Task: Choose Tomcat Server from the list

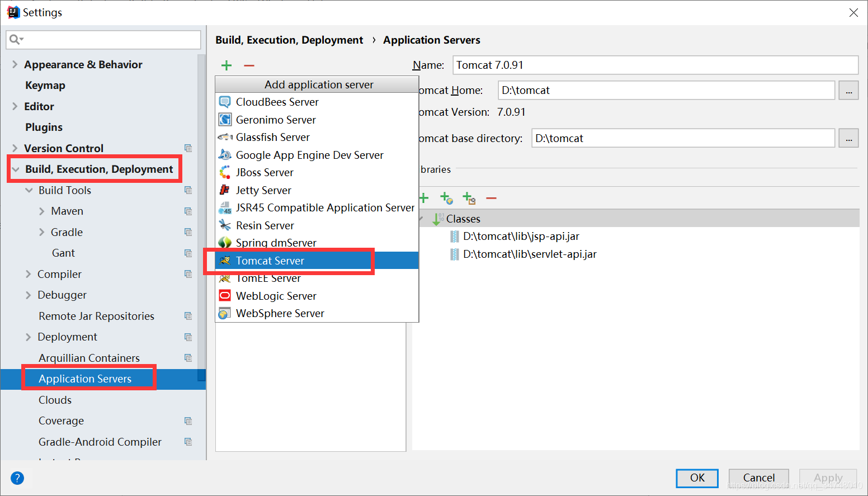Action: (317, 261)
